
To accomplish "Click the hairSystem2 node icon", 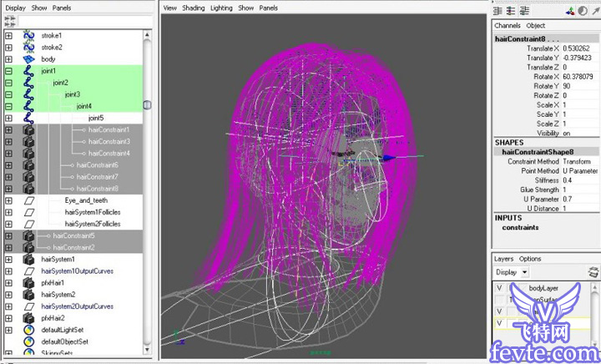I will click(28, 295).
